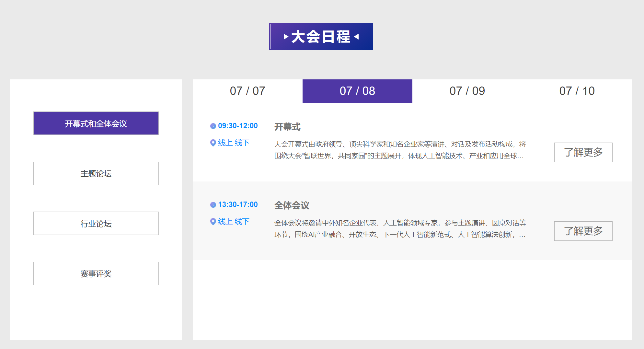
Task: Click the 全体会议 session title
Action: (x=292, y=205)
